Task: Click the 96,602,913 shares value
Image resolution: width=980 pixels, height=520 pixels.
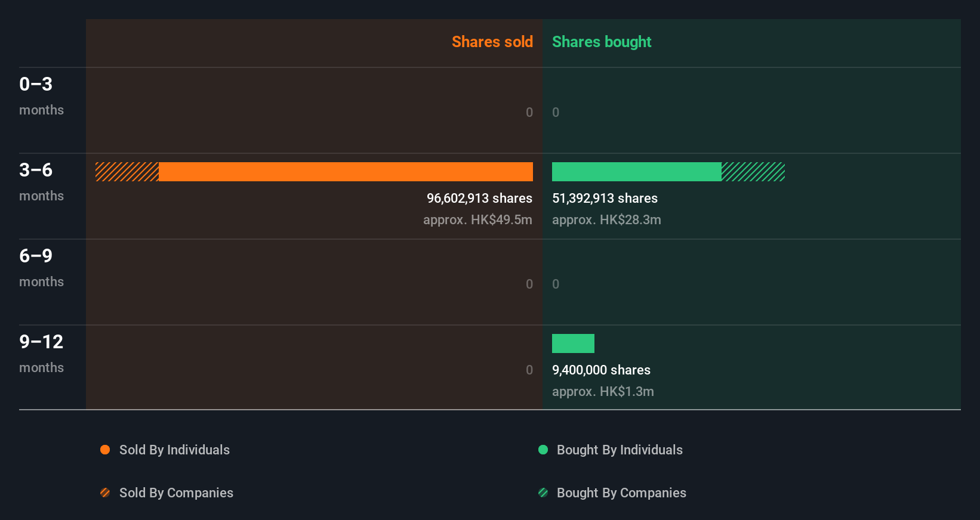Action: tap(479, 198)
